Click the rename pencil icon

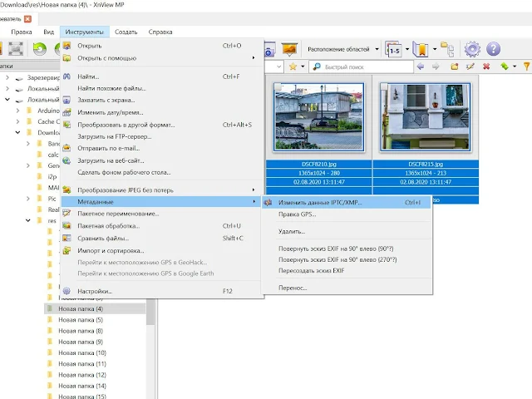(470, 66)
